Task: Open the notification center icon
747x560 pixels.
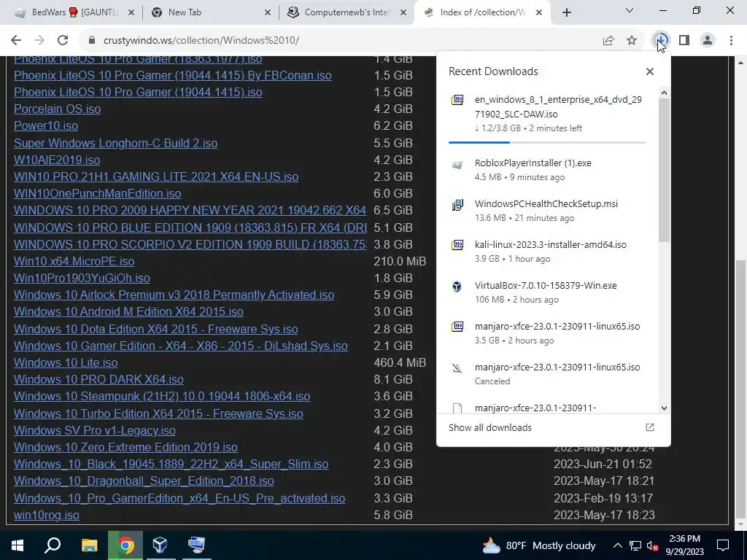Action: click(x=723, y=545)
